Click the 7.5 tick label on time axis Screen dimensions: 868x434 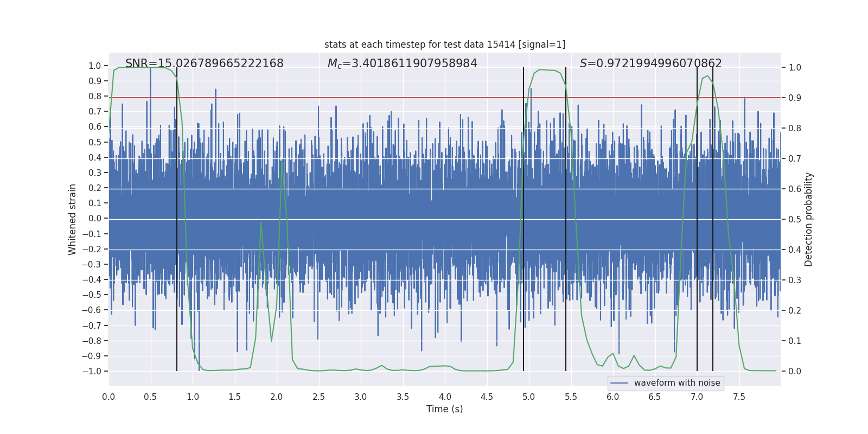(x=739, y=397)
